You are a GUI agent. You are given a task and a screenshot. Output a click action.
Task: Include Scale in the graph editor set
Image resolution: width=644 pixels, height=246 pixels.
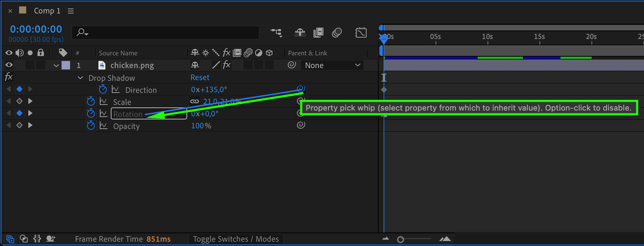(103, 101)
